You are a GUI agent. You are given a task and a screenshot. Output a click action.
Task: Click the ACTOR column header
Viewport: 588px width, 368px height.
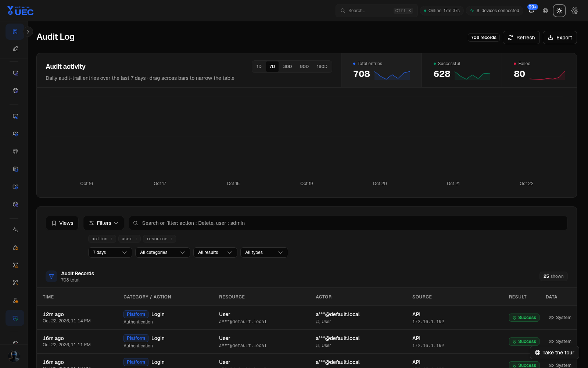pos(324,297)
